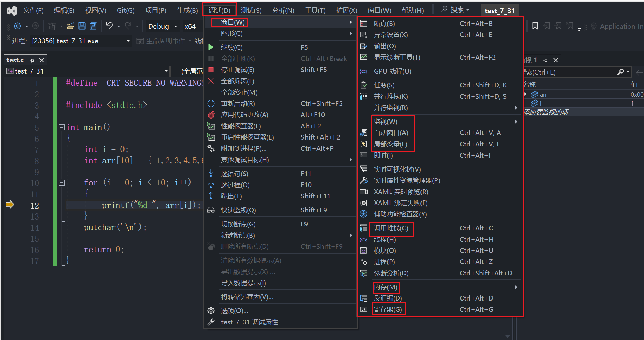Click the undo arrow icon
This screenshot has height=340, width=644.
click(110, 26)
